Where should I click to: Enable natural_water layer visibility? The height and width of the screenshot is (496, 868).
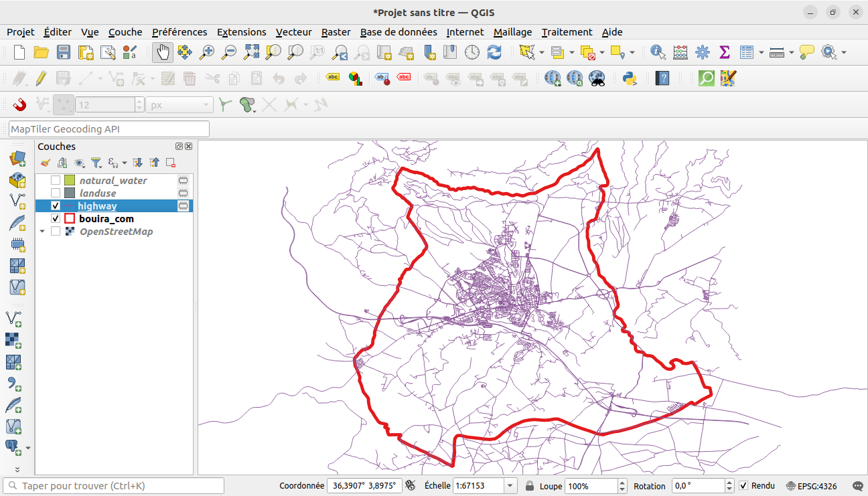pyautogui.click(x=56, y=181)
